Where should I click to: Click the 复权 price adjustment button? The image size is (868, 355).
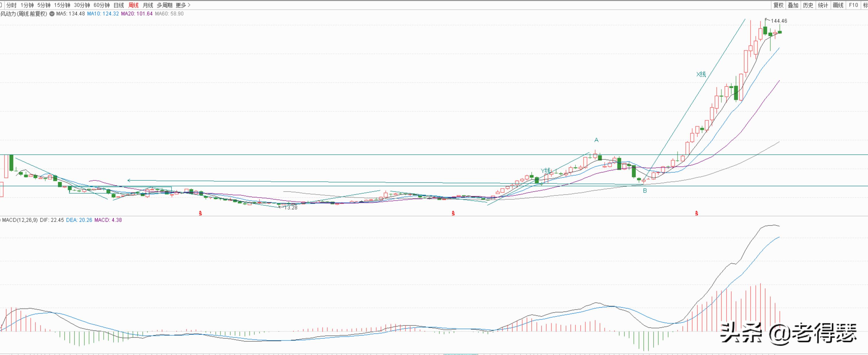[778, 5]
